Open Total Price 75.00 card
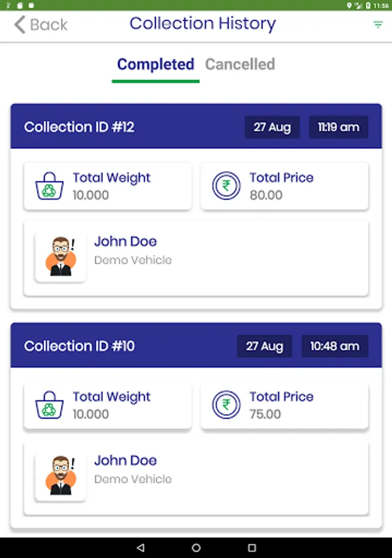The width and height of the screenshot is (392, 558). click(285, 405)
